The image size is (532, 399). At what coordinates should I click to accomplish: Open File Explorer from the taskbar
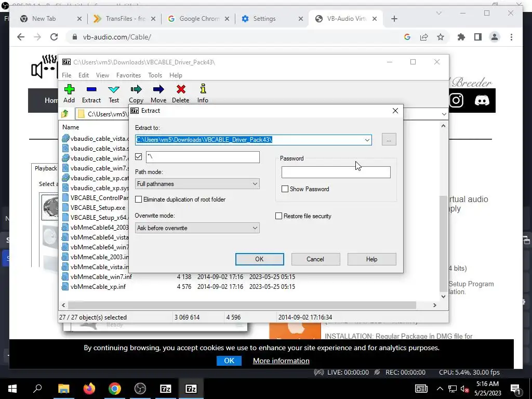coord(63,389)
